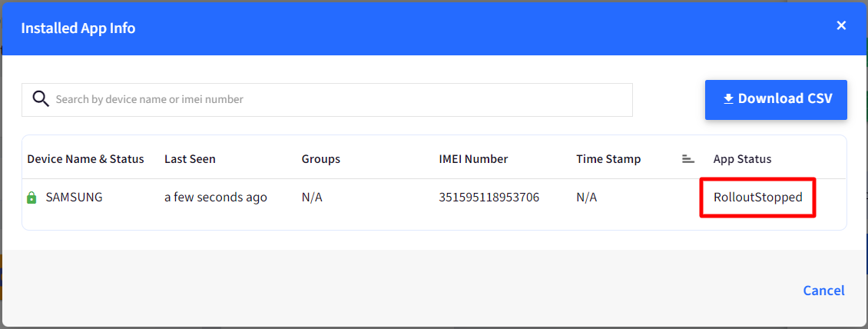
Task: Select the SAMSUNG device name
Action: [x=75, y=197]
